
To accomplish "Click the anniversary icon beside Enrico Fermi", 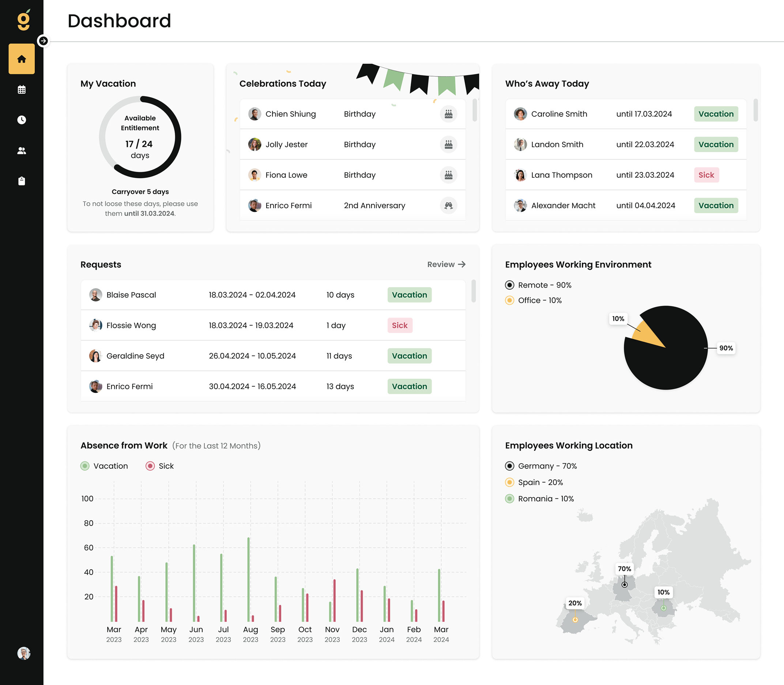I will point(449,206).
